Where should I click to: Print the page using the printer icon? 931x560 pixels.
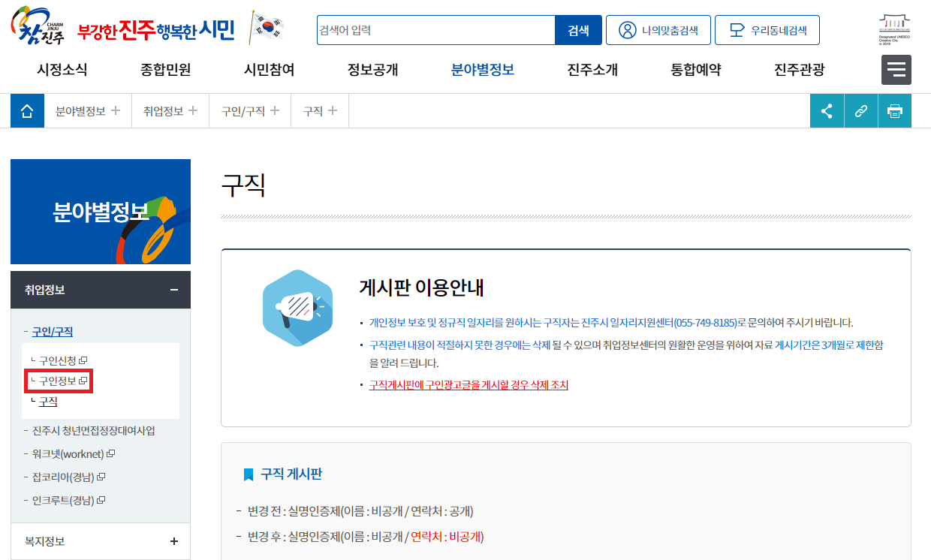click(894, 110)
